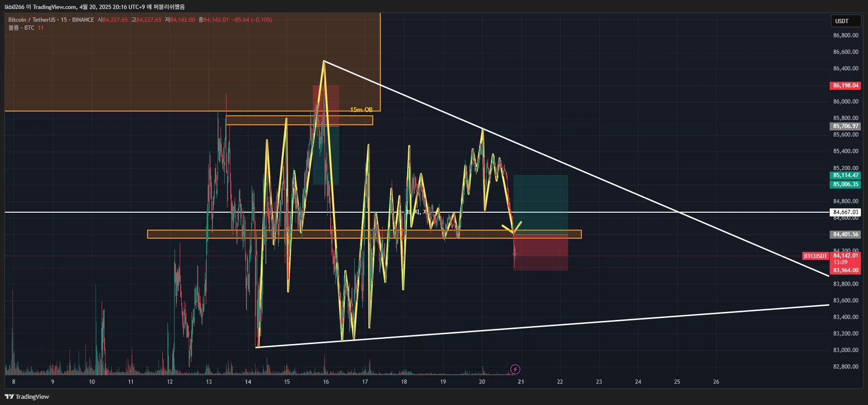Select the 15m OB text label

pyautogui.click(x=361, y=110)
